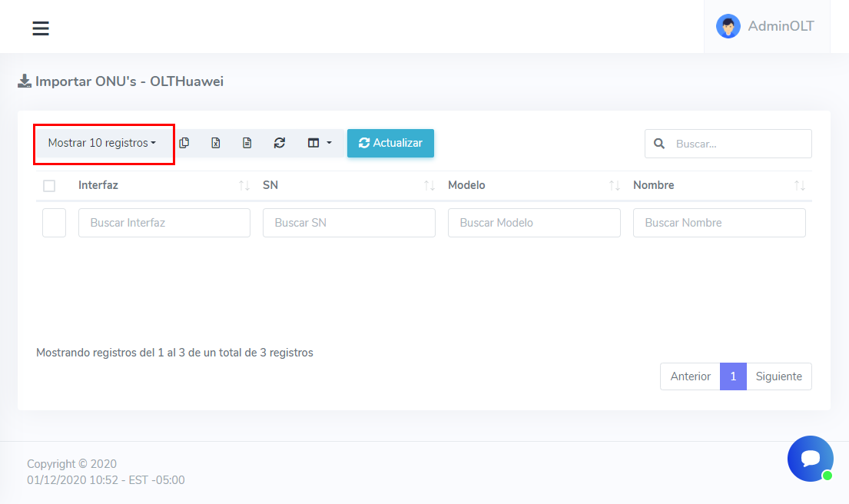Sort by Interfaz column arrows
The width and height of the screenshot is (849, 504).
pos(244,186)
